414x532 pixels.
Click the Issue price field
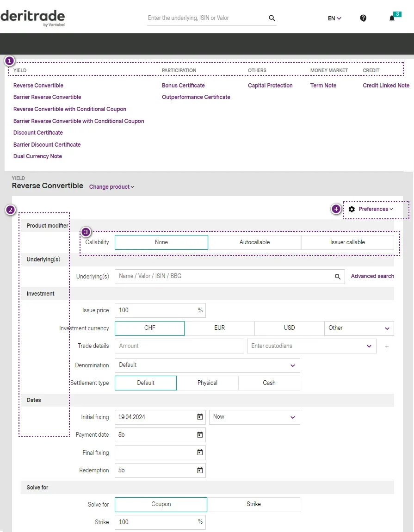tap(160, 310)
